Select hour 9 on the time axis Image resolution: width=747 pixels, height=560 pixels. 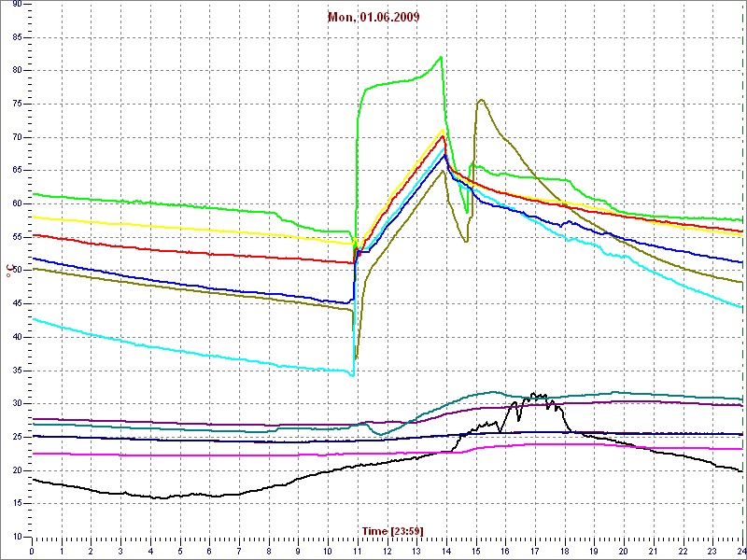(298, 552)
